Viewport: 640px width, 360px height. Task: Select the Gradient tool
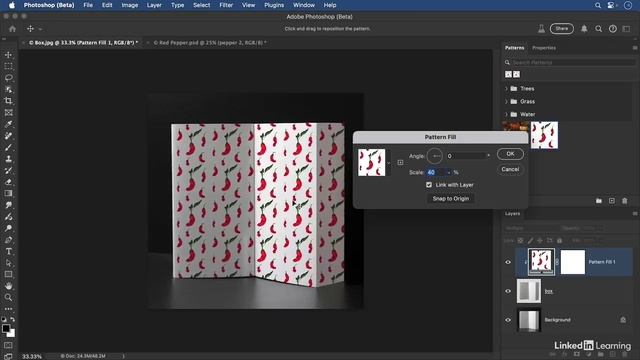click(8, 193)
